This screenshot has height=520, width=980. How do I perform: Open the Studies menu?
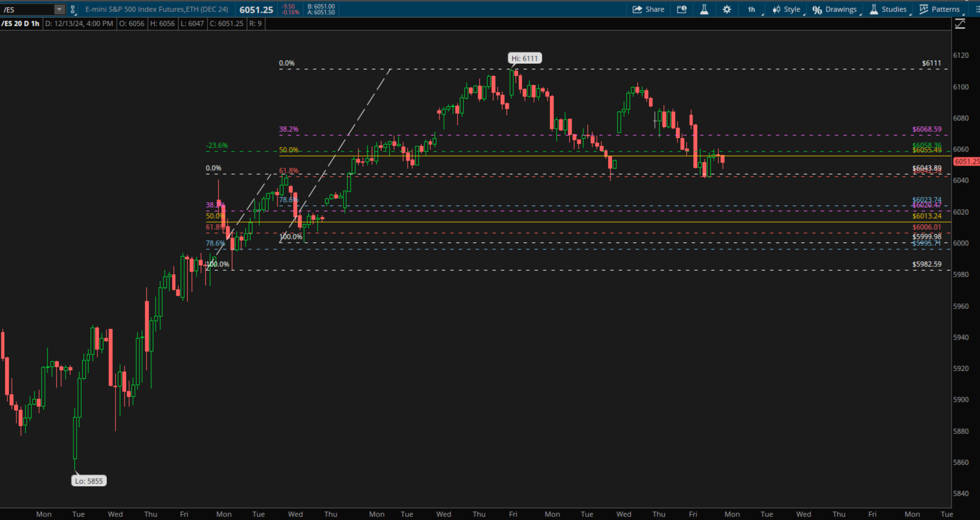point(894,10)
